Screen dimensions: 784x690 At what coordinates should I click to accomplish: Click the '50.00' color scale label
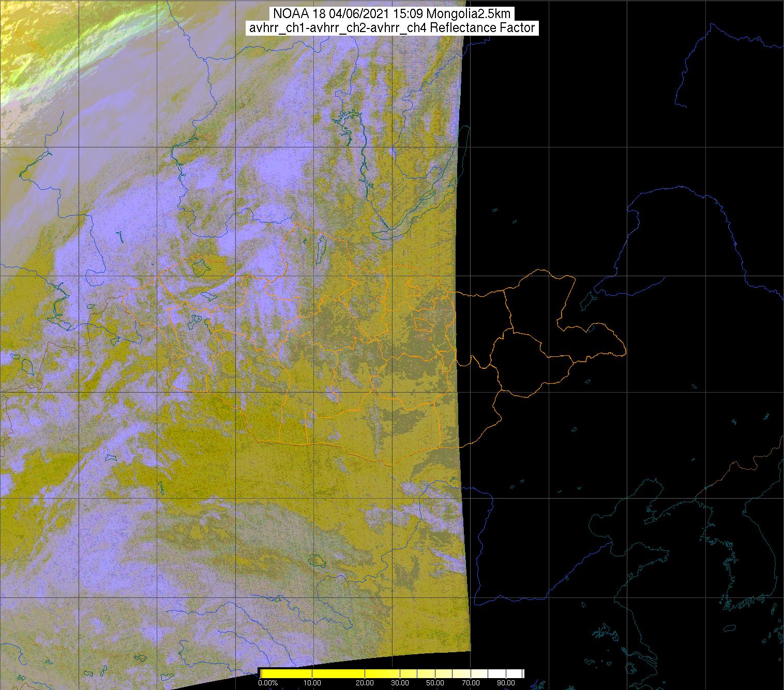click(435, 683)
